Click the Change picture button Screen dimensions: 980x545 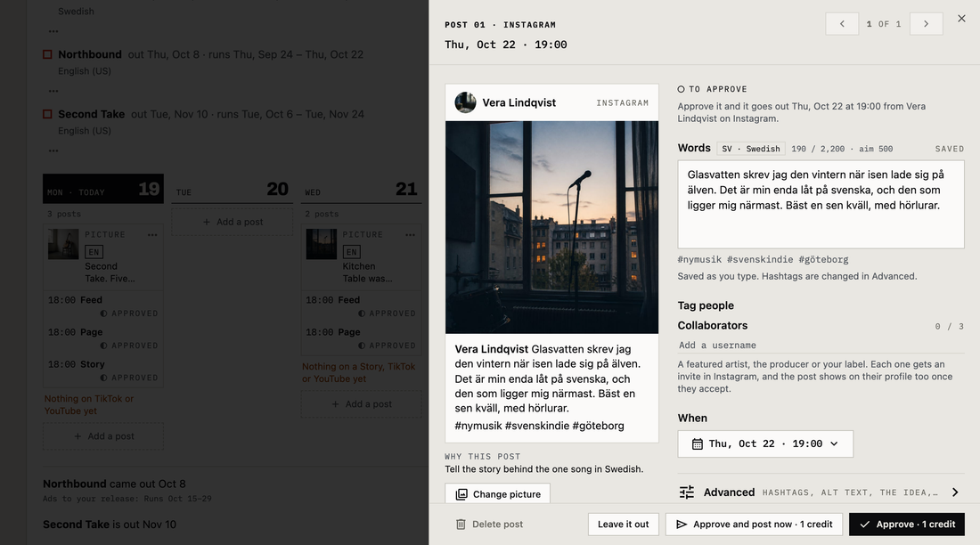[497, 494]
